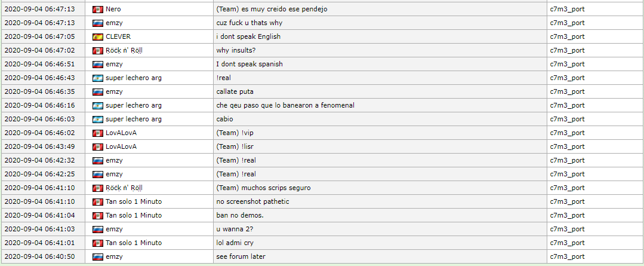Click the flag in the "see forum later" row
Image resolution: width=644 pixels, height=266 pixels.
98,257
